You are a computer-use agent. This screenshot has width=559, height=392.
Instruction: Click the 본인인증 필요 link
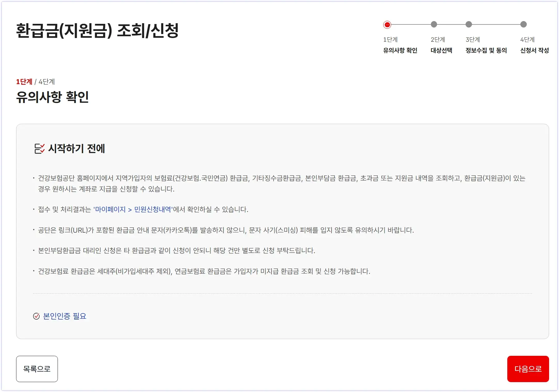(x=64, y=316)
